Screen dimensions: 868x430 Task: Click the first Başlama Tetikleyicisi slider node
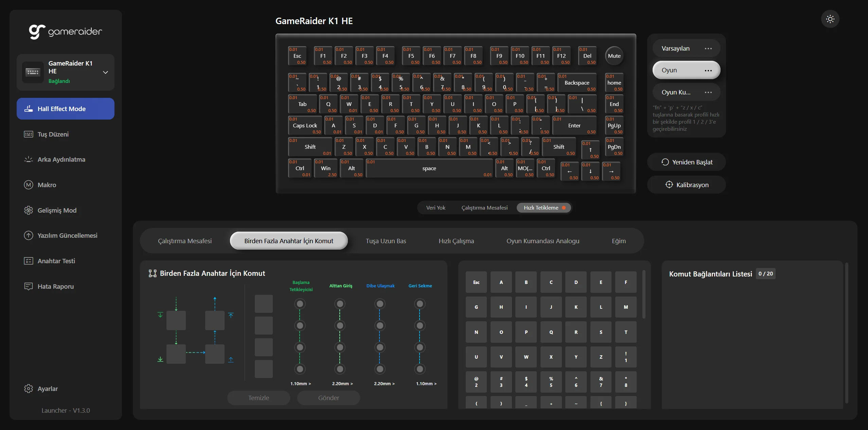click(x=300, y=304)
